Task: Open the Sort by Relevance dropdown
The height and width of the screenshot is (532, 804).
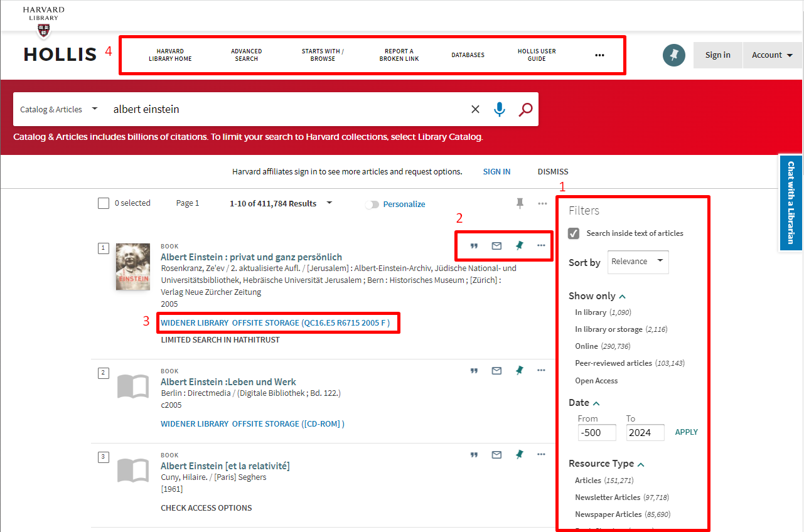Action: tap(638, 262)
